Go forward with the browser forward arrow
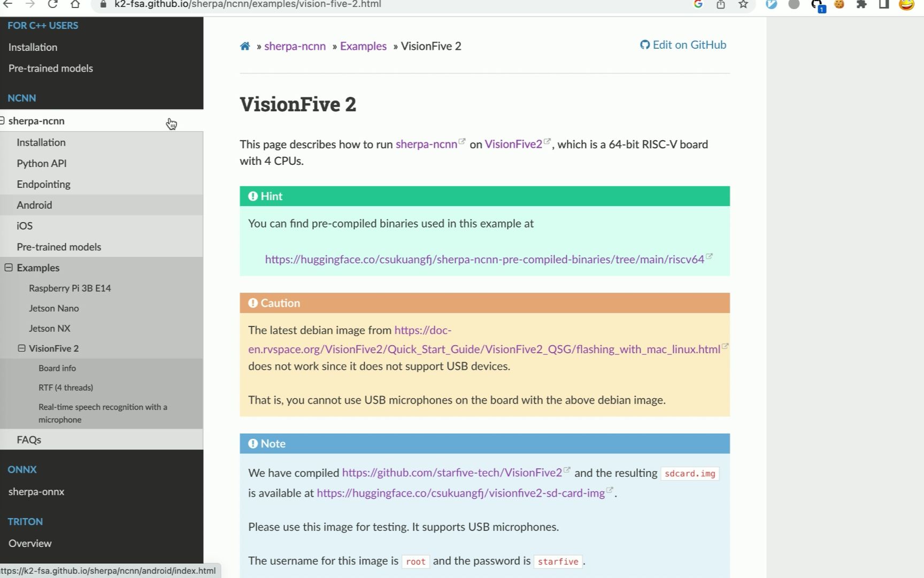The width and height of the screenshot is (924, 578). 30,4
